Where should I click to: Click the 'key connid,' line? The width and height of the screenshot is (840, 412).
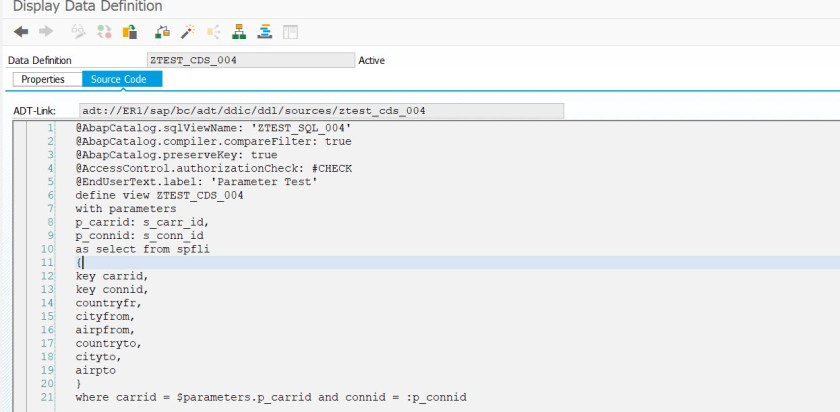[x=112, y=289]
